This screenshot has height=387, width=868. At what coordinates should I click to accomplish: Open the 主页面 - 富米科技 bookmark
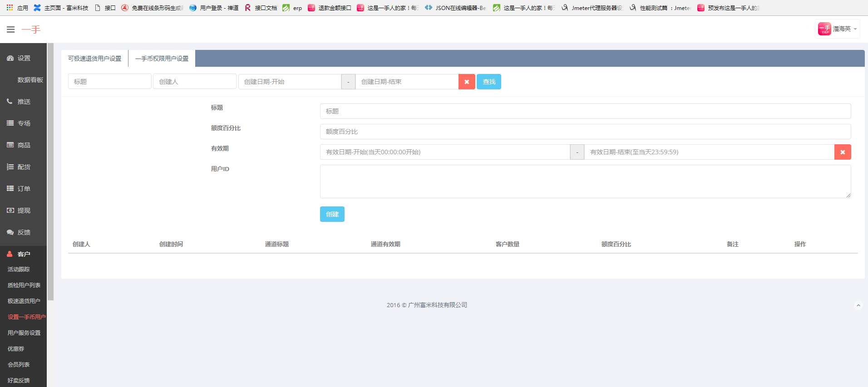coord(61,8)
